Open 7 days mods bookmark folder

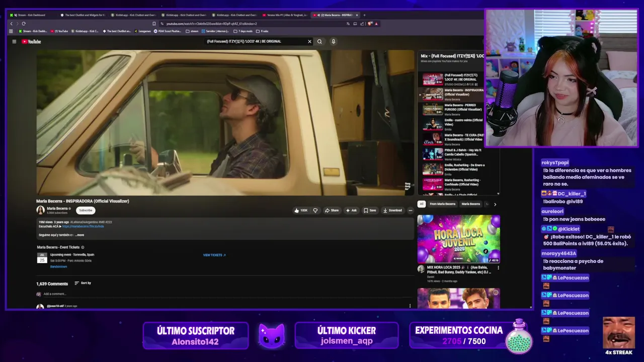244,31
